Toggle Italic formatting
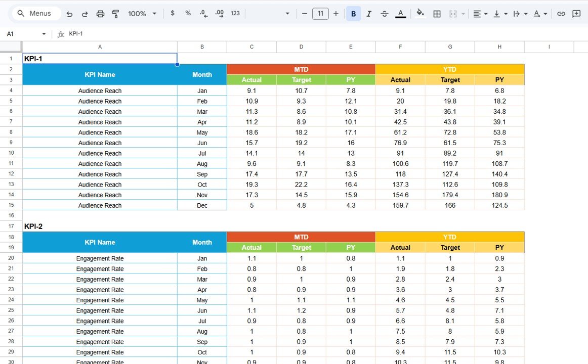Viewport: 588px width, 364px height. point(369,14)
